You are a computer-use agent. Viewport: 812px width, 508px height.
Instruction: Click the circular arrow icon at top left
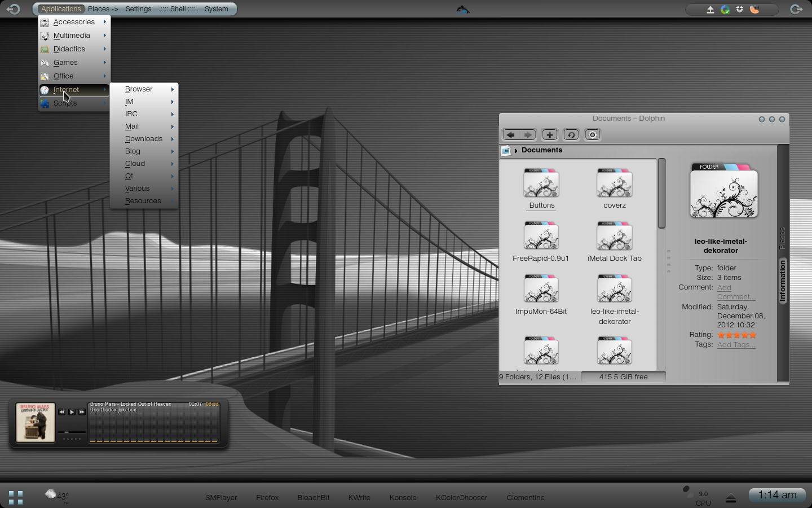pos(13,9)
